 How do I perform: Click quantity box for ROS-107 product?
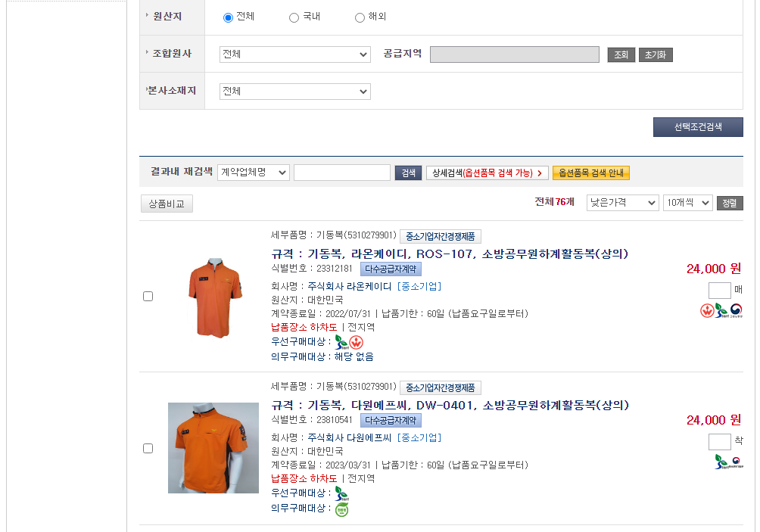pos(719,291)
